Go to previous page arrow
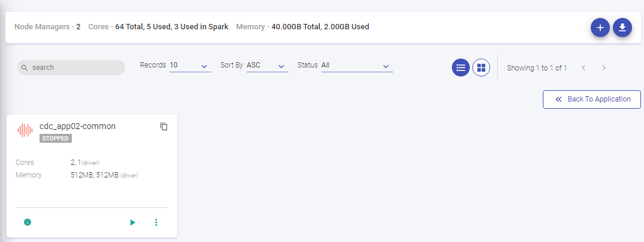 [x=583, y=68]
